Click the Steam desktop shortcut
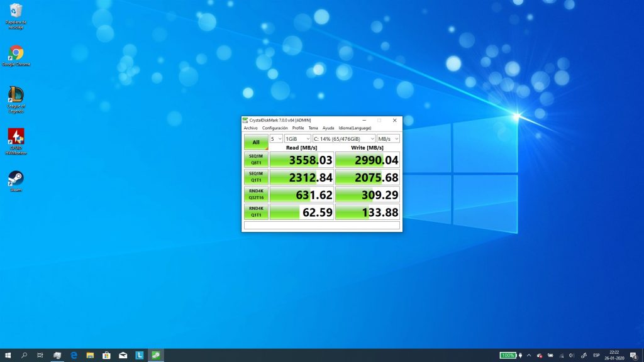Screen dimensions: 644x362 click(x=16, y=178)
